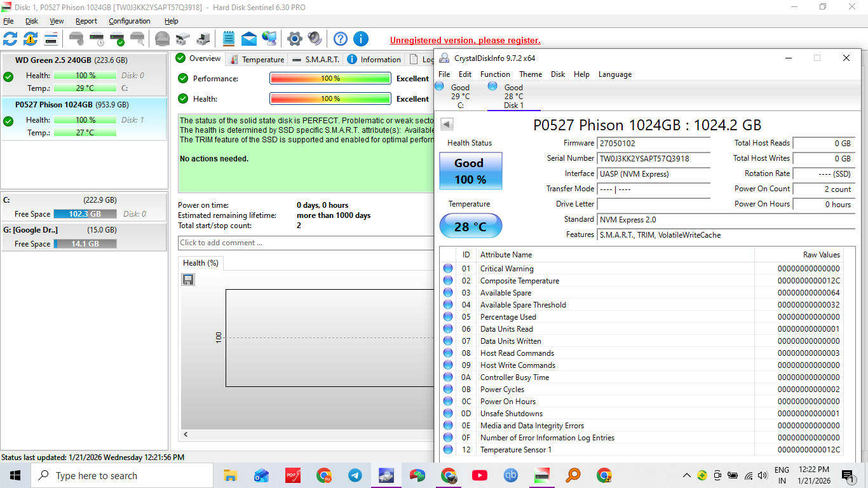Viewport: 868px width, 488px height.
Task: Open the Theme menu in CrystalDiskInfo
Action: point(531,74)
